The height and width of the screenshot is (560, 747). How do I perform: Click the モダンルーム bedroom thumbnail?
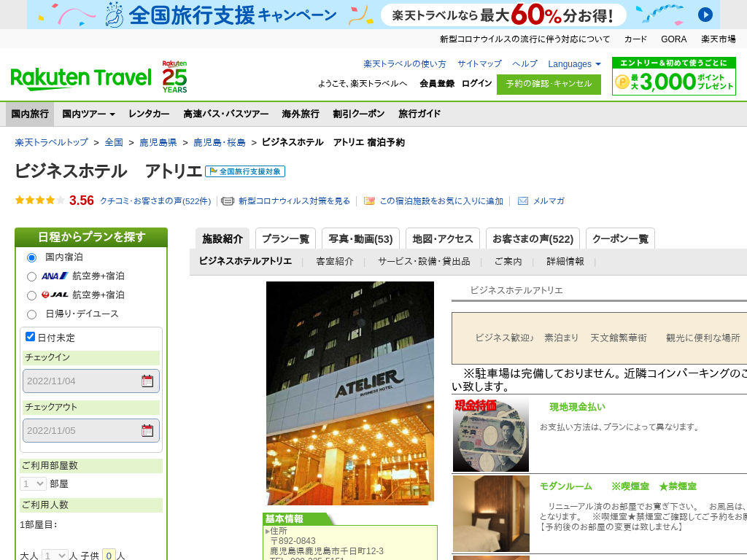491,514
